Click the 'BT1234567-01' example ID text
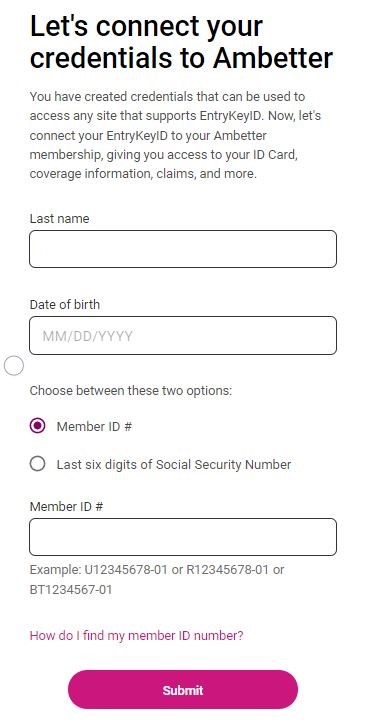 coord(71,590)
